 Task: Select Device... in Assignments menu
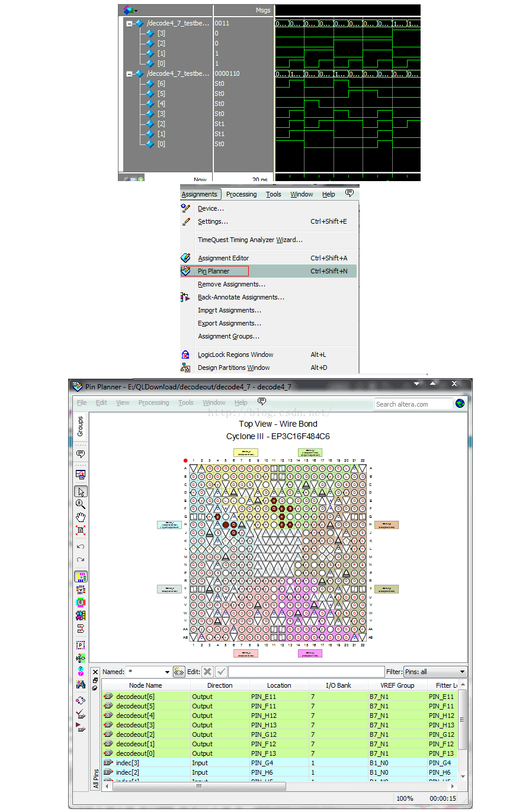point(268,208)
